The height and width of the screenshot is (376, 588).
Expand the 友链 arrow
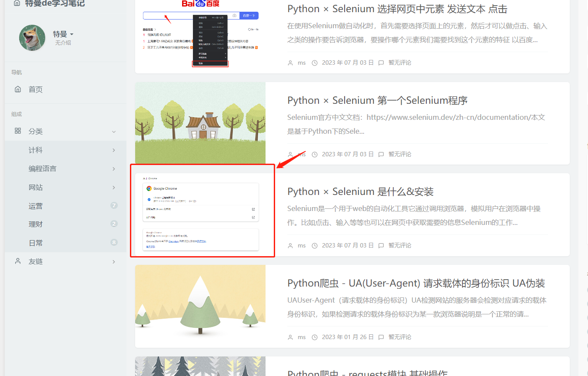click(114, 262)
